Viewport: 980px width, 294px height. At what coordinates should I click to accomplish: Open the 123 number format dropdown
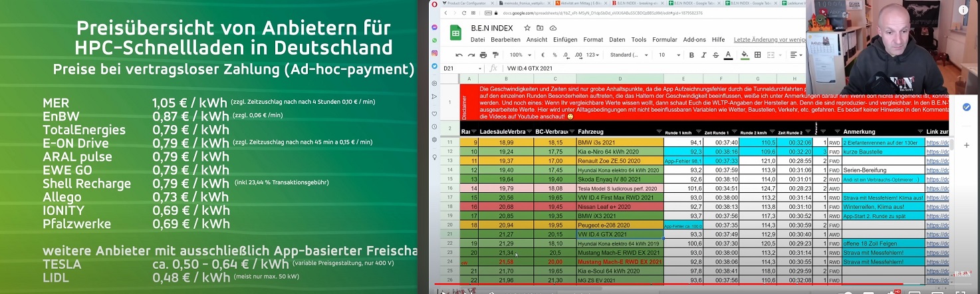coord(592,55)
